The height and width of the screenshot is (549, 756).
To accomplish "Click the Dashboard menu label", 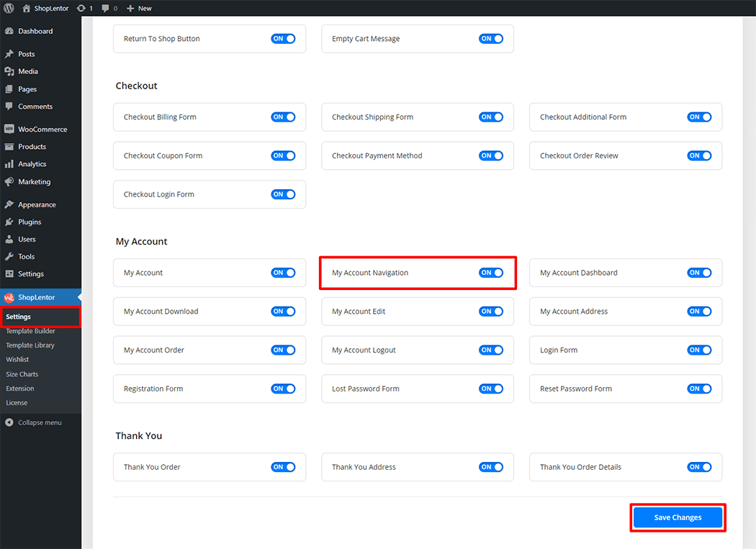I will click(x=35, y=31).
